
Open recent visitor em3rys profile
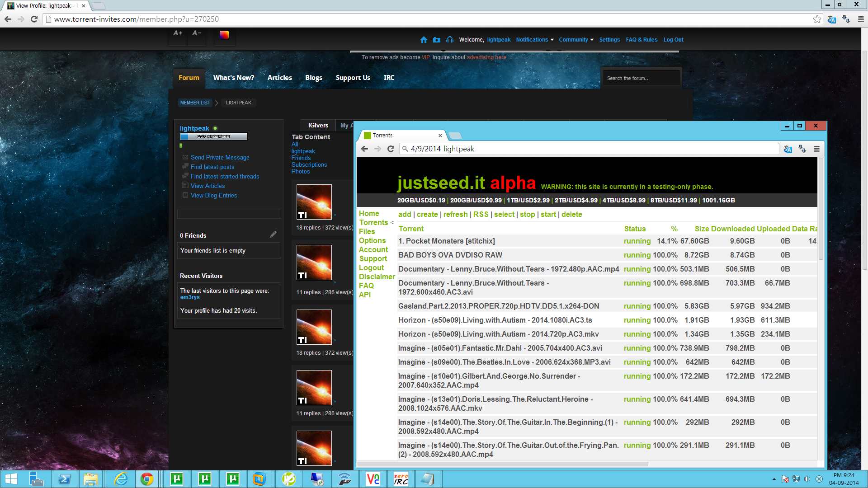[190, 297]
